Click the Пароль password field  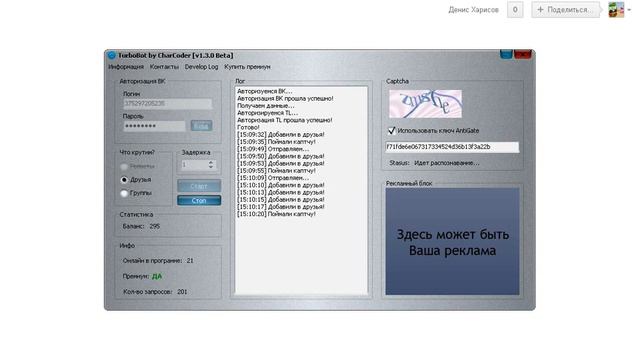coord(154,126)
